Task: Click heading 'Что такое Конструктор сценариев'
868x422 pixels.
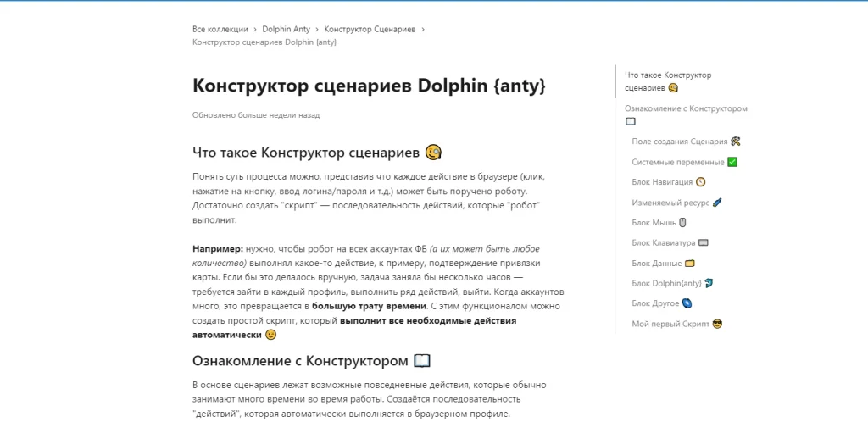Action: [x=306, y=152]
